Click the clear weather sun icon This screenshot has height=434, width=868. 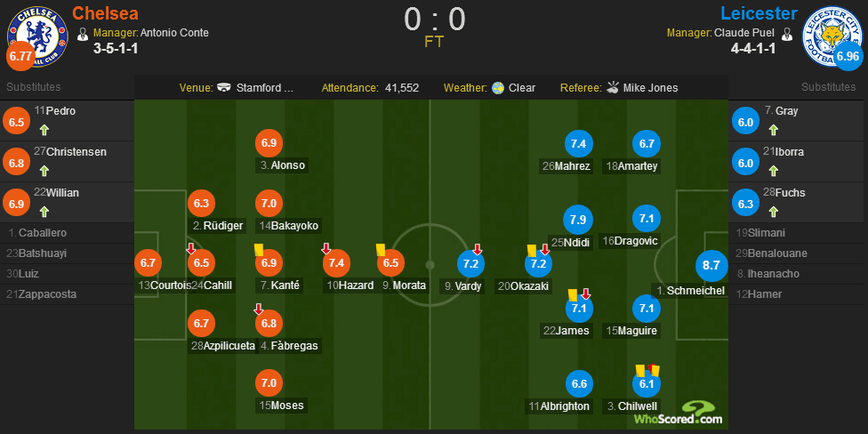tap(498, 88)
